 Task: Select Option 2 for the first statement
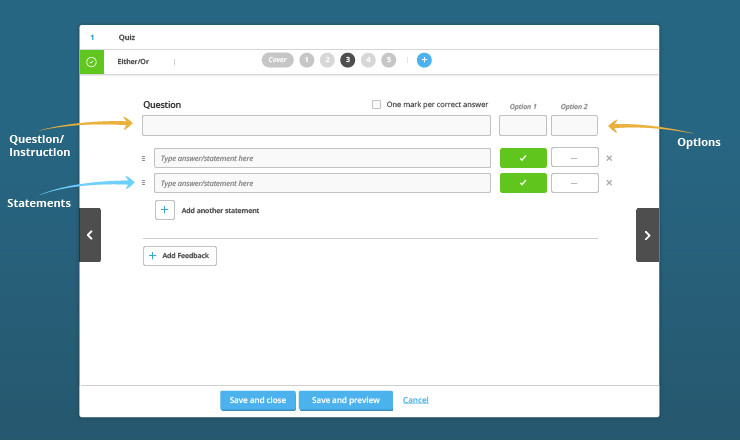click(574, 158)
